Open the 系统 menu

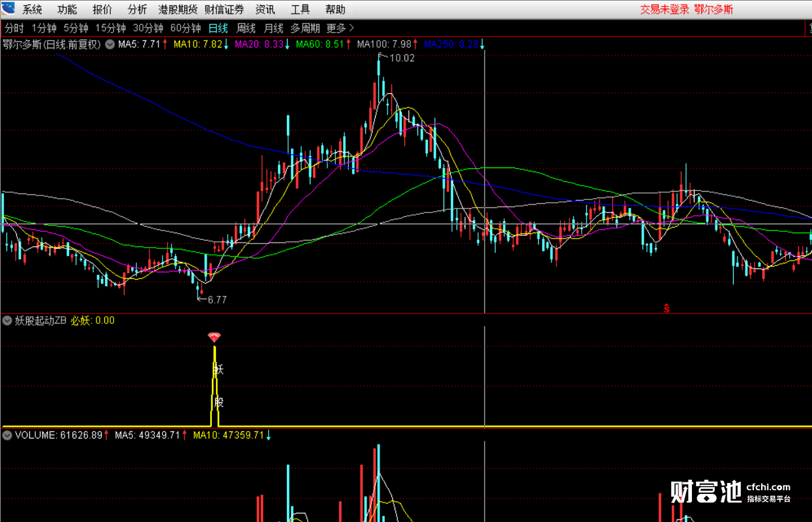pyautogui.click(x=32, y=10)
